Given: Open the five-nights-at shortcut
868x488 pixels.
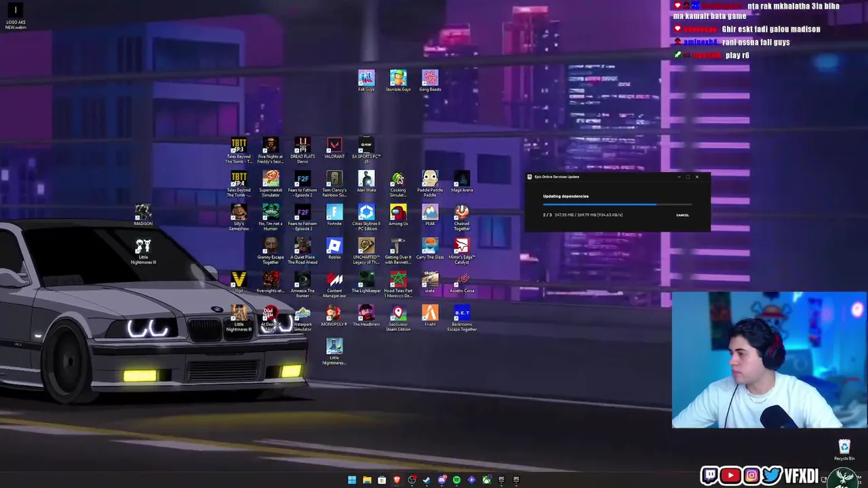Looking at the screenshot, I should (x=271, y=282).
